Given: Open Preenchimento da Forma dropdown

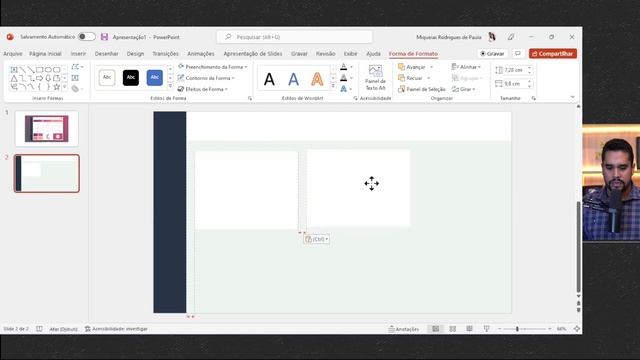Looking at the screenshot, I should coord(212,67).
